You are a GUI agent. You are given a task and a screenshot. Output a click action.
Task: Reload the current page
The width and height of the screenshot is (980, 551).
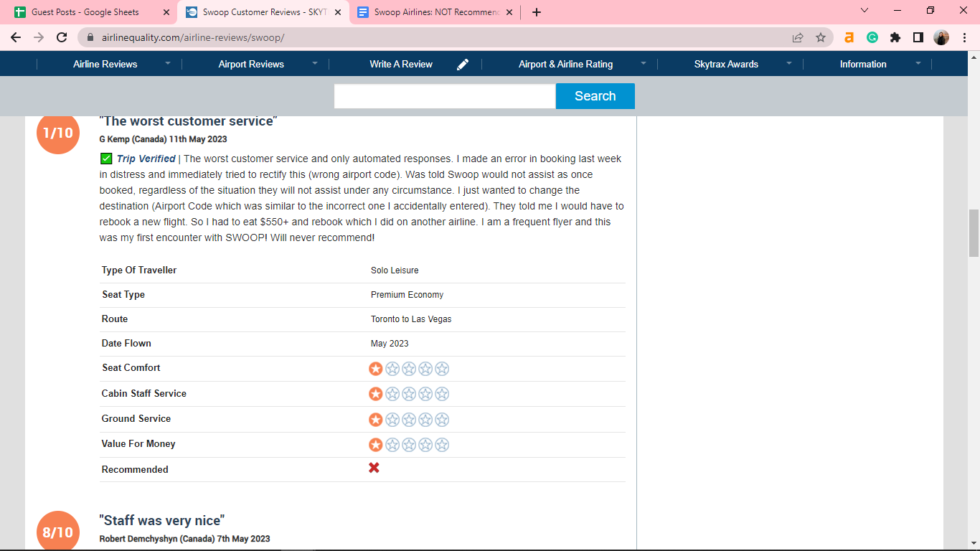[62, 37]
